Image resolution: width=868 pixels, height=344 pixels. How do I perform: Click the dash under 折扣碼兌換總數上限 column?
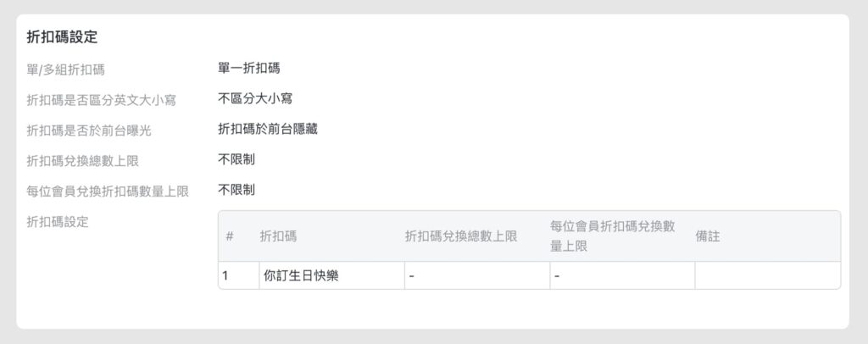coord(411,275)
